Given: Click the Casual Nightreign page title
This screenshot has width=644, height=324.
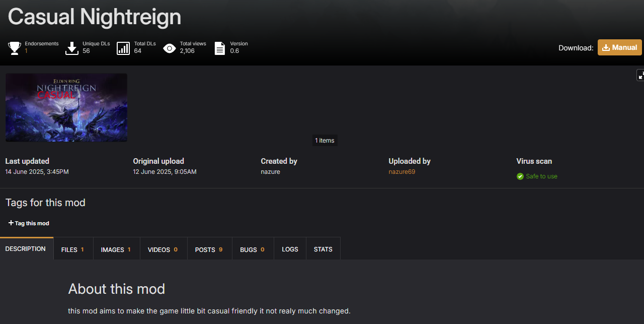Looking at the screenshot, I should 95,17.
